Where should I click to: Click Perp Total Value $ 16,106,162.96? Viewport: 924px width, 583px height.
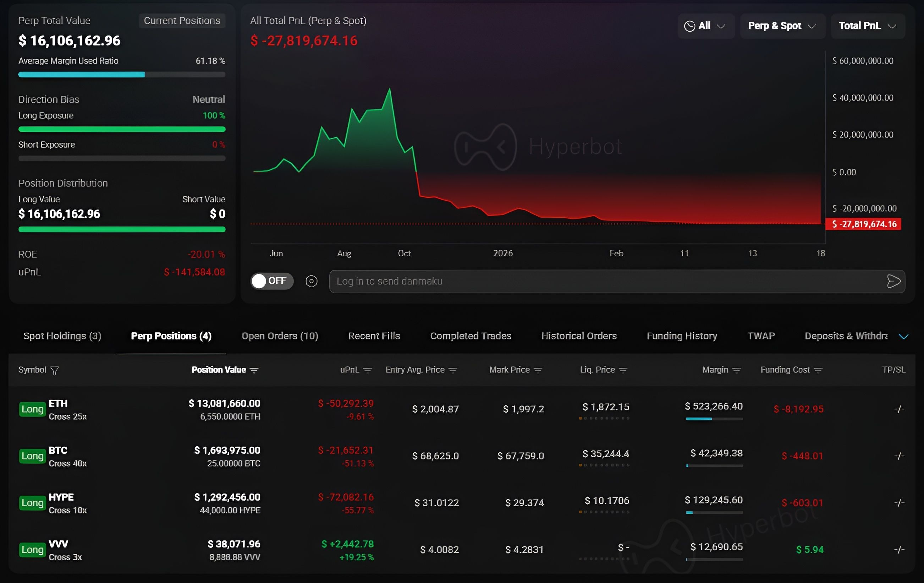(70, 41)
